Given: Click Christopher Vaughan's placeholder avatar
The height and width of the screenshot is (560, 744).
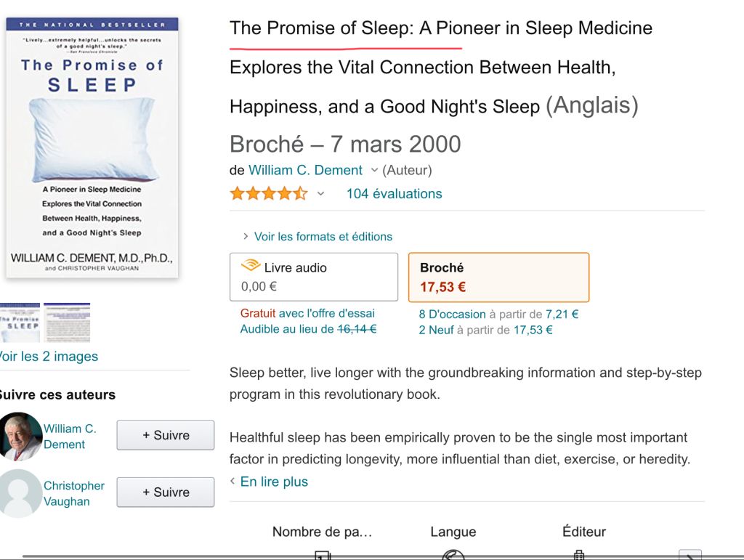Looking at the screenshot, I should point(20,493).
